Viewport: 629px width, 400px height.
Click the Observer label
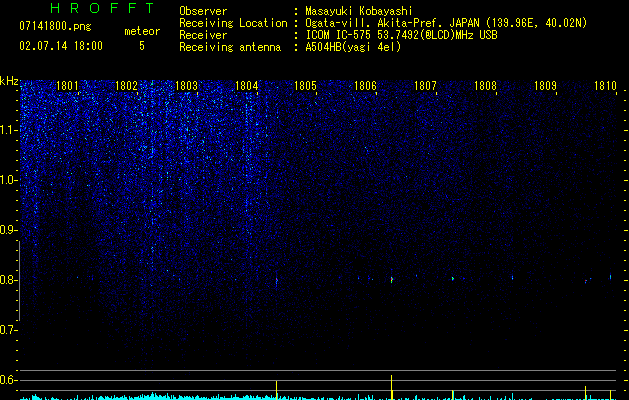(203, 11)
